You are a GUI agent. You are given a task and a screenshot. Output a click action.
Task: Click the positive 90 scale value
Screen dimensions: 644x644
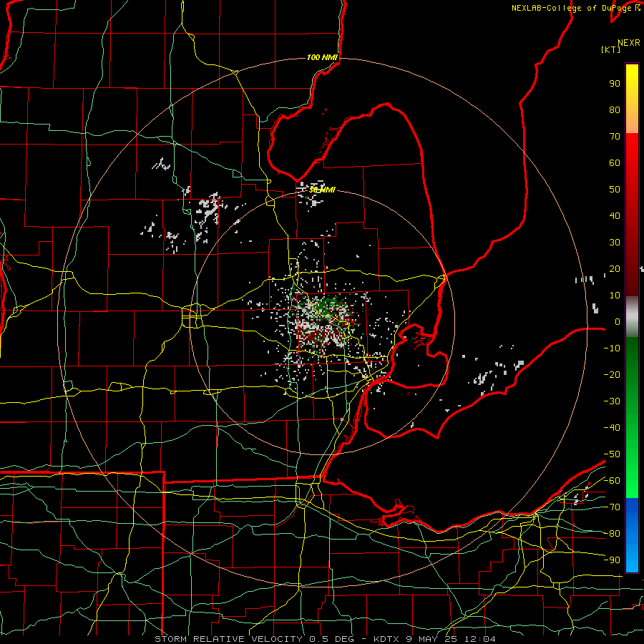tap(615, 84)
